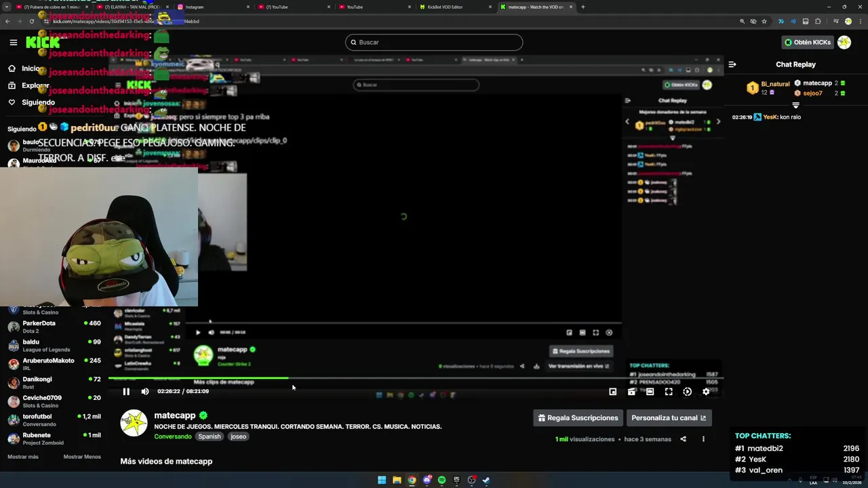This screenshot has height=488, width=868.
Task: Mute the VOD player volume
Action: tap(144, 391)
